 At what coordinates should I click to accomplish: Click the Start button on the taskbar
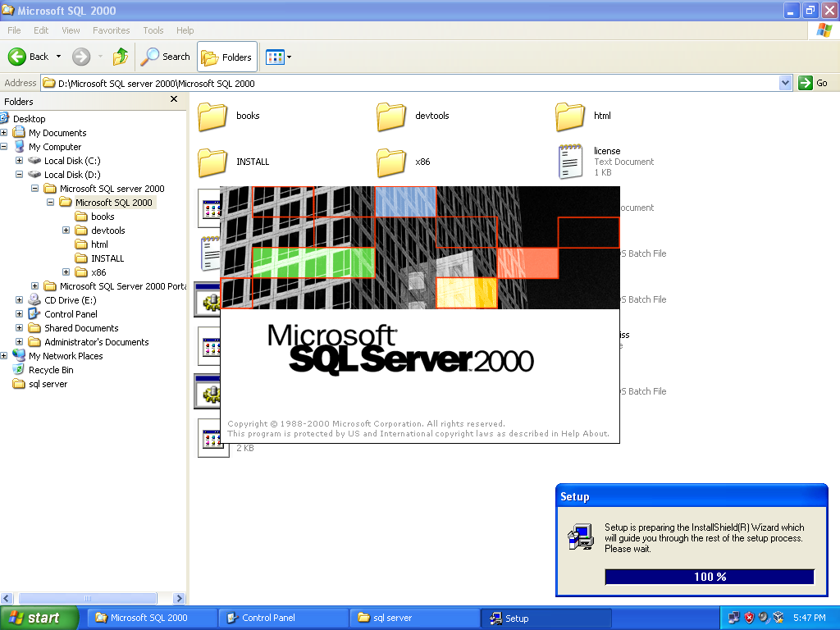tap(37, 618)
